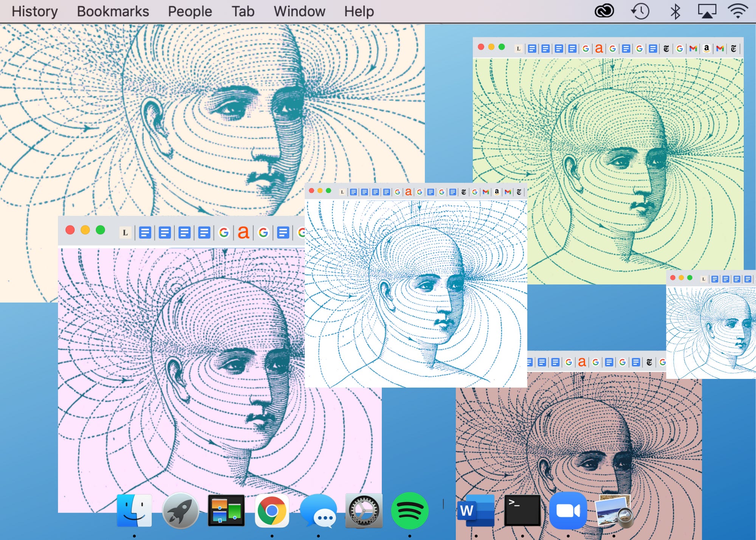Select the L tab in the pink window

(x=125, y=233)
